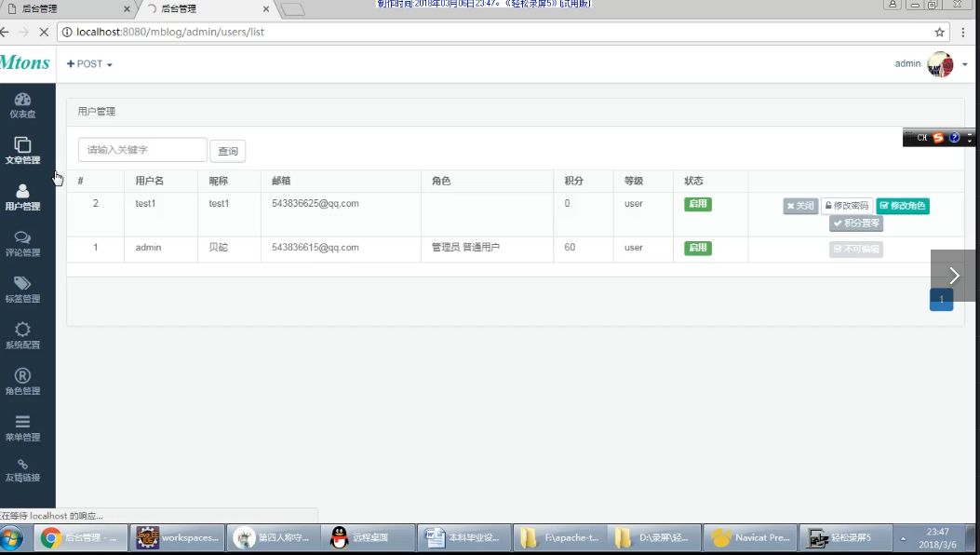Click 修改角色 for test1 user

[x=903, y=206]
